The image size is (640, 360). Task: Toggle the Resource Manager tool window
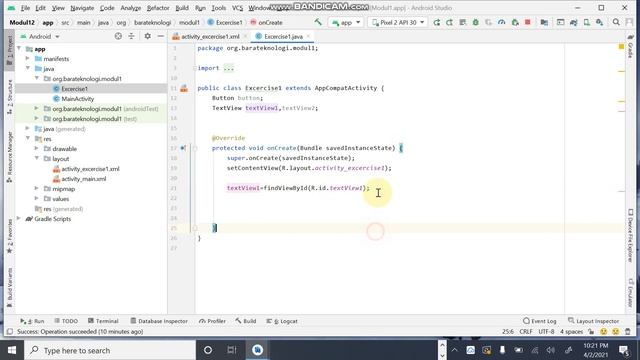tap(10, 157)
